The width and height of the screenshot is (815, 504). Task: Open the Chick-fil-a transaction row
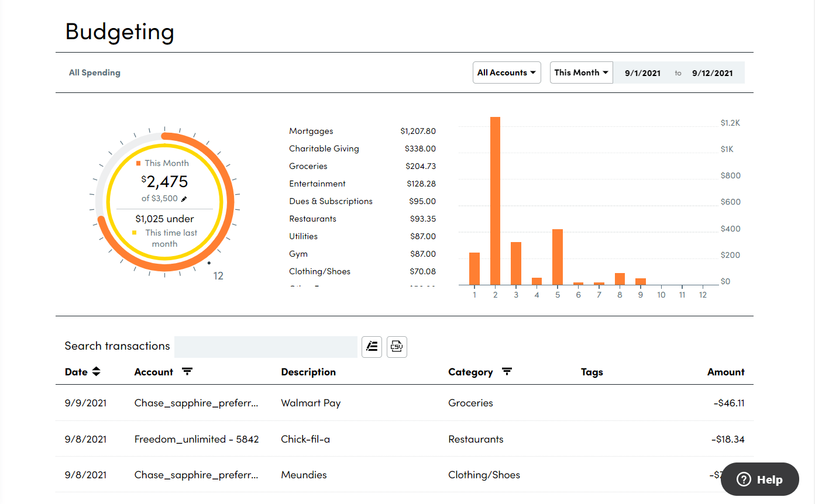[305, 439]
